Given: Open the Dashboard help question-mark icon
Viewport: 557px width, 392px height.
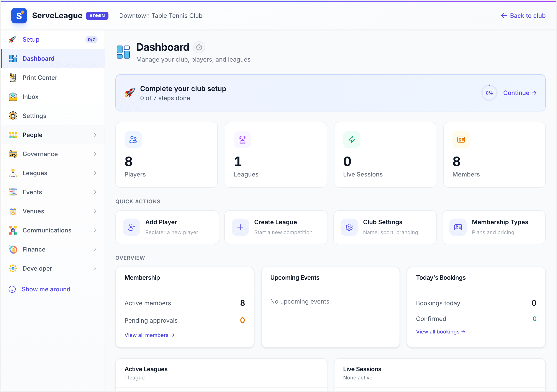Looking at the screenshot, I should click(x=199, y=47).
